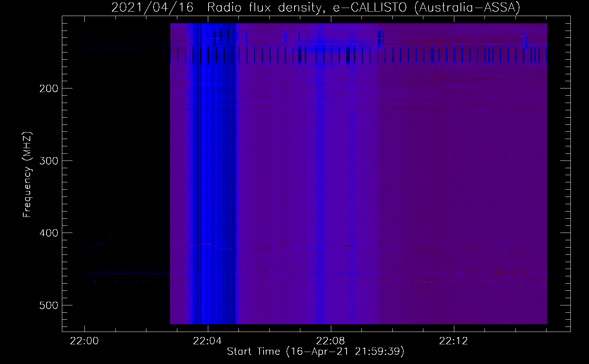Click the 500 frequency tick label
Image resolution: width=589 pixels, height=364 pixels.
click(x=49, y=305)
